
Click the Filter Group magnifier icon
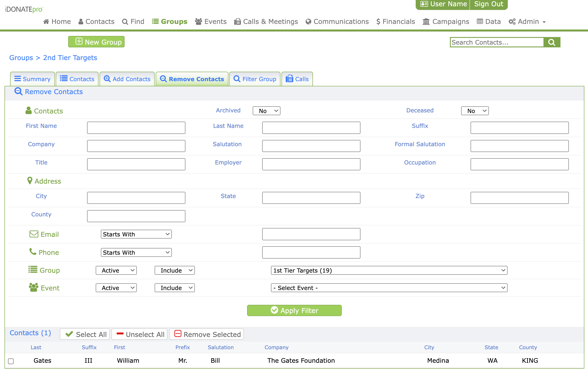(x=237, y=79)
